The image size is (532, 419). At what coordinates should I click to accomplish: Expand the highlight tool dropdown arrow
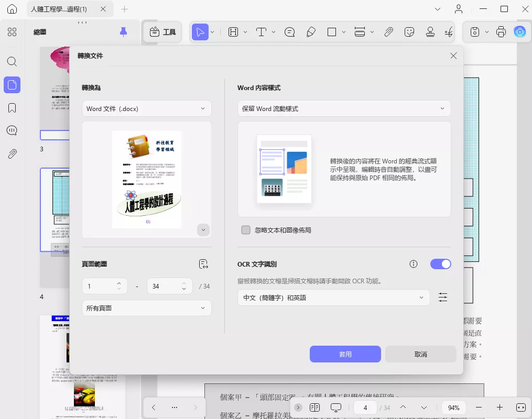[x=245, y=32]
